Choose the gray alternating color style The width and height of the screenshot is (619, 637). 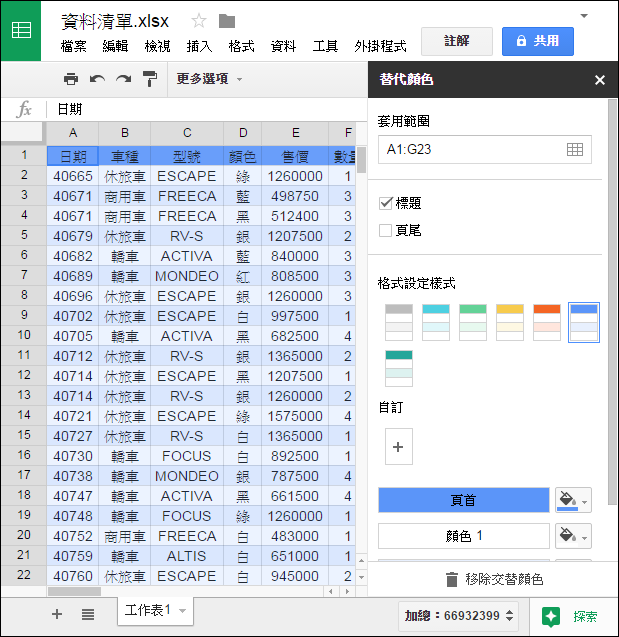[398, 322]
